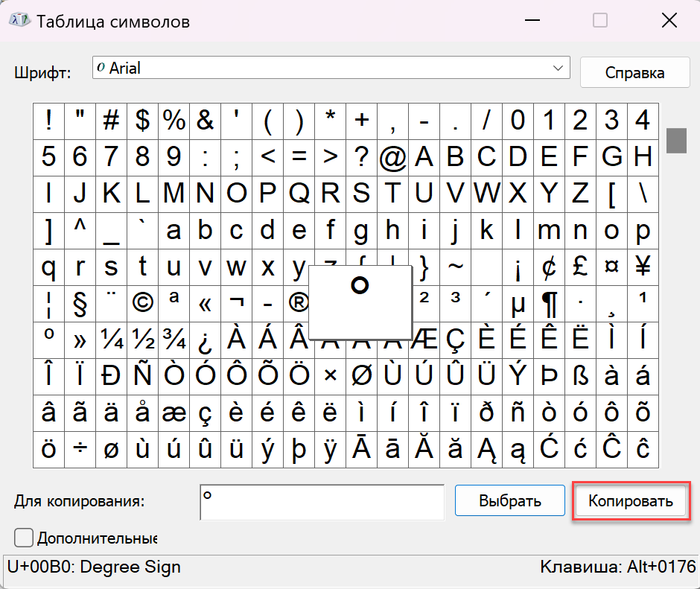The width and height of the screenshot is (700, 589).
Task: Click the @ character cell
Action: pyautogui.click(x=392, y=157)
